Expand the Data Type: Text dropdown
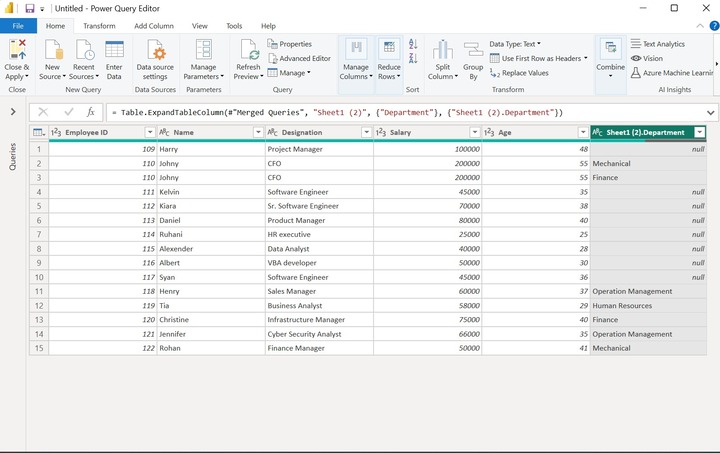This screenshot has height=453, width=720. click(x=515, y=44)
